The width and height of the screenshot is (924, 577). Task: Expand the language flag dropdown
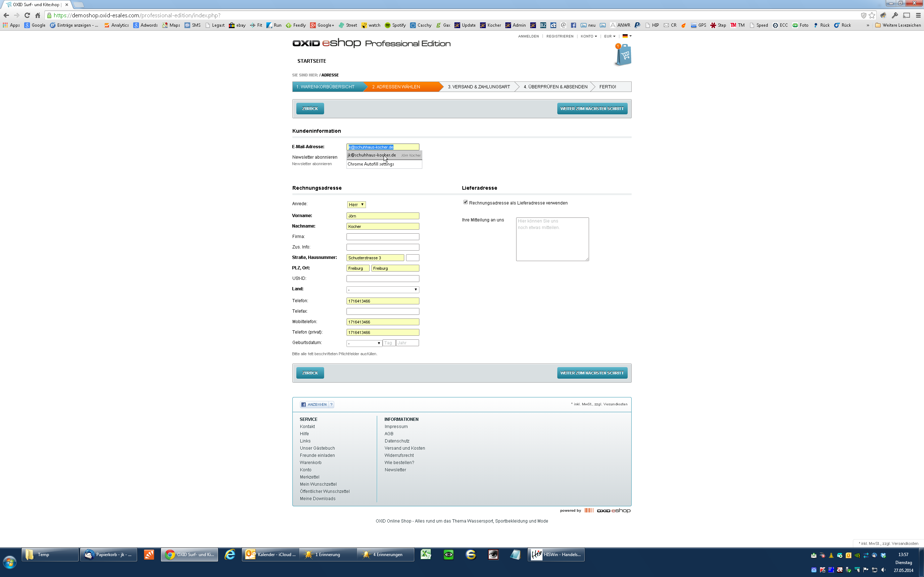coord(627,36)
